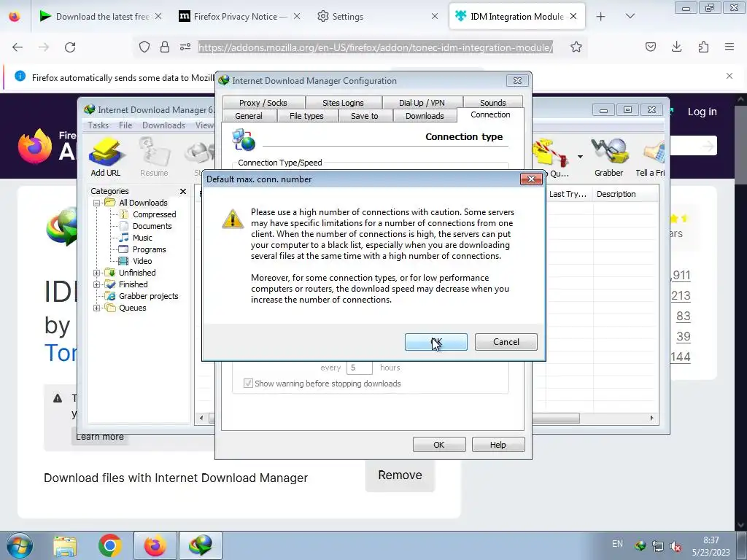Open File Explorer from the taskbar
The image size is (747, 560).
65,545
